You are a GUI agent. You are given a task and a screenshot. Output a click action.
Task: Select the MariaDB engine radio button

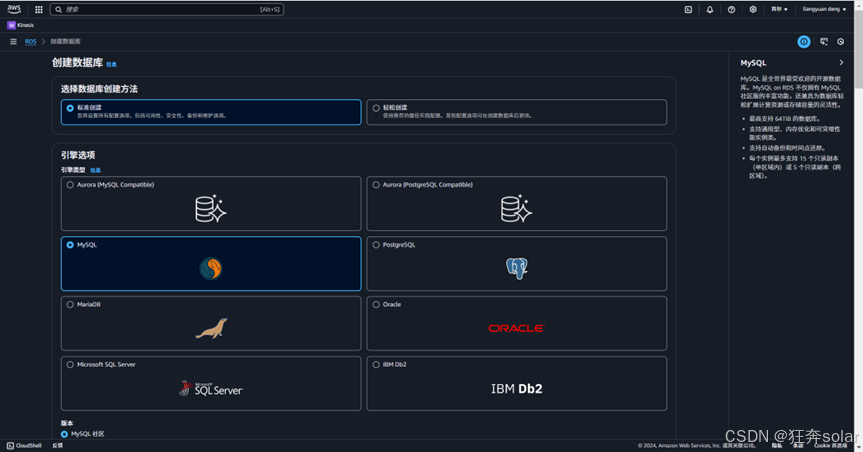pyautogui.click(x=70, y=304)
